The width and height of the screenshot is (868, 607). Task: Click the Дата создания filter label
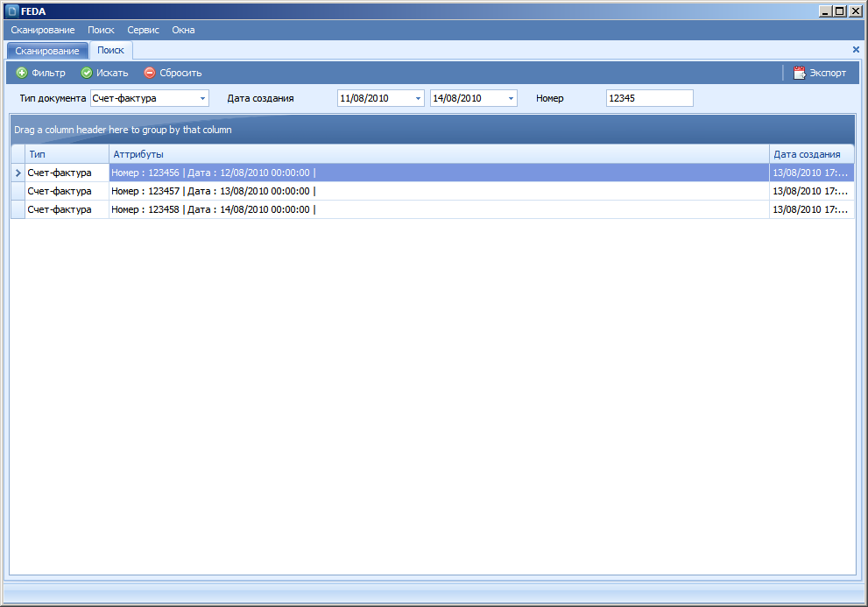tap(260, 99)
